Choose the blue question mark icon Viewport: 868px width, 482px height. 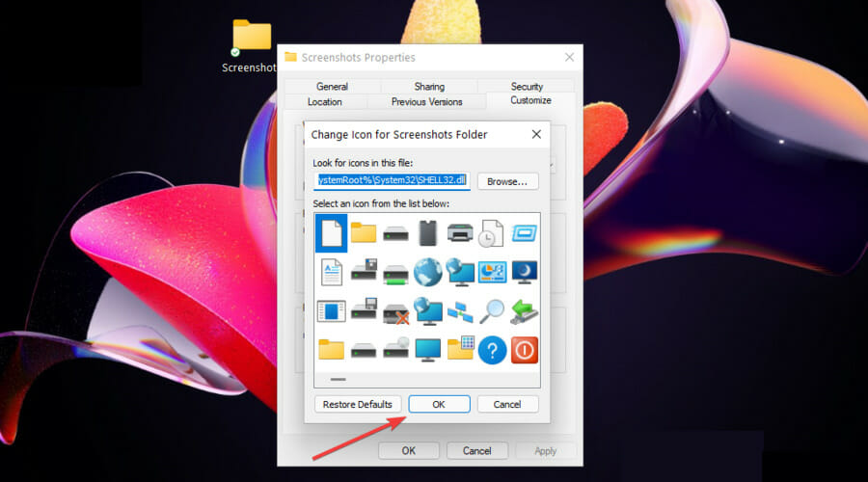tap(492, 350)
